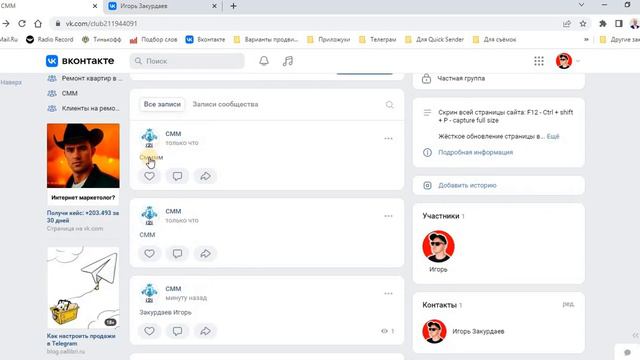Image resolution: width=640 pixels, height=360 pixels.
Task: Show hidden bookmarks with the » chevron
Action: pos(586,40)
